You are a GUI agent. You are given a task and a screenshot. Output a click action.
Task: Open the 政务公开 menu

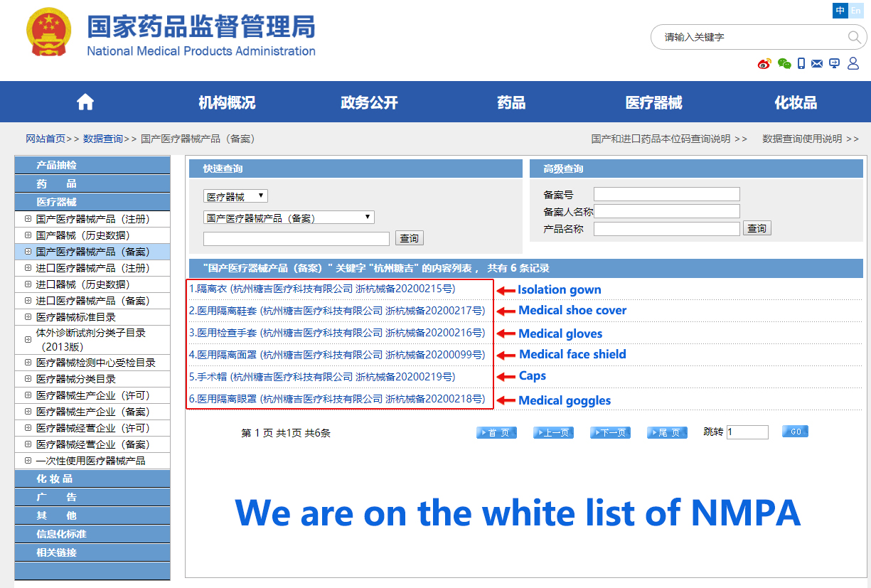coord(369,102)
